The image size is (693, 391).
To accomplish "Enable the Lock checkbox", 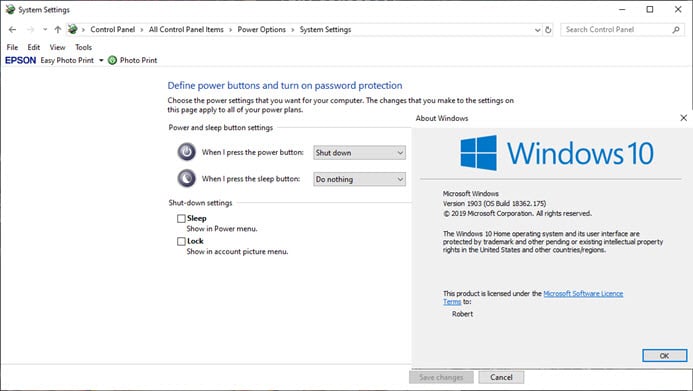I will coord(181,241).
